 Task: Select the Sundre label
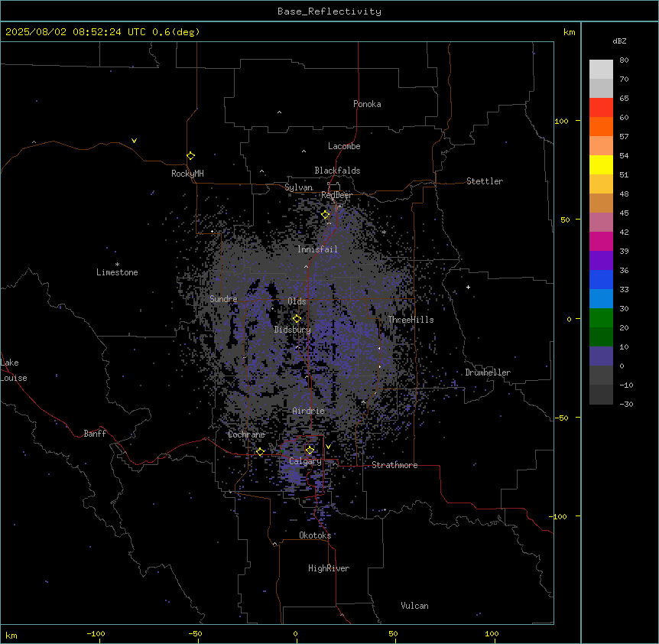[223, 299]
